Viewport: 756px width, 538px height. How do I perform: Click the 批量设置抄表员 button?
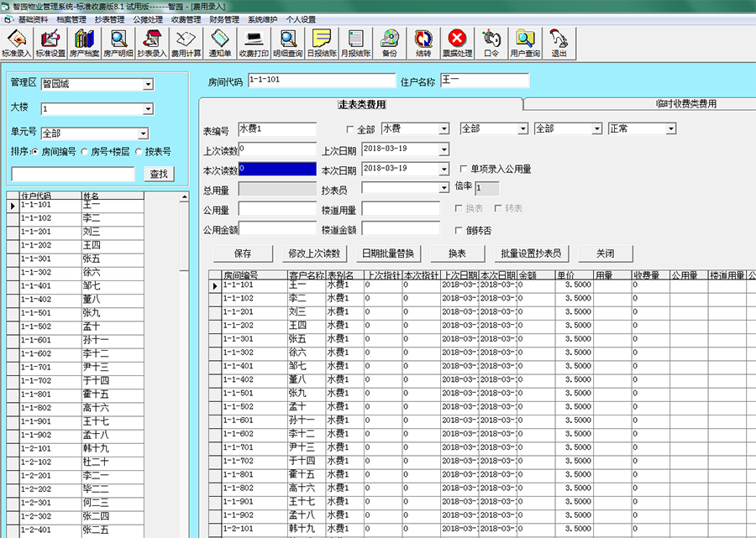531,253
